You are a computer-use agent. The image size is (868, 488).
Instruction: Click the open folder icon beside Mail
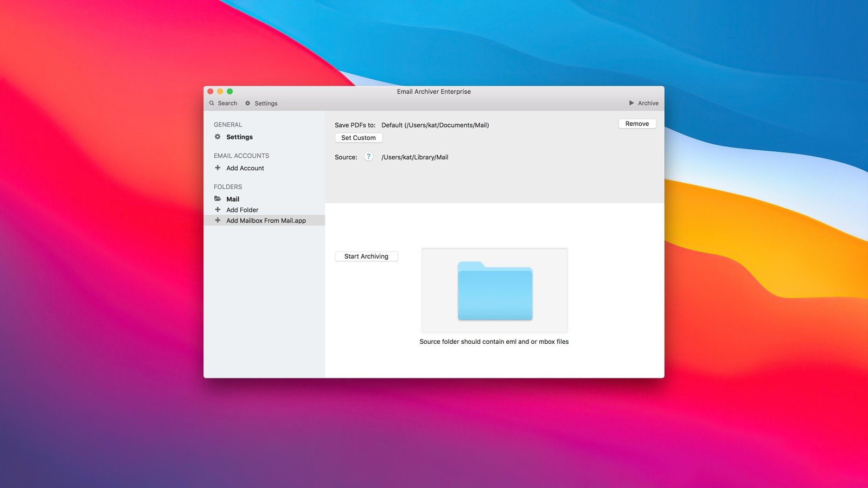[218, 199]
